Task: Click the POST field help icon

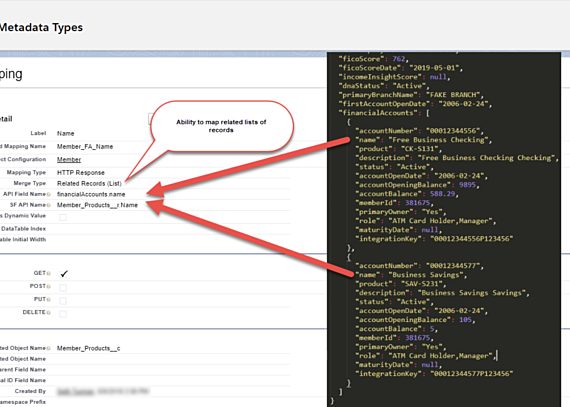Action: pos(49,286)
